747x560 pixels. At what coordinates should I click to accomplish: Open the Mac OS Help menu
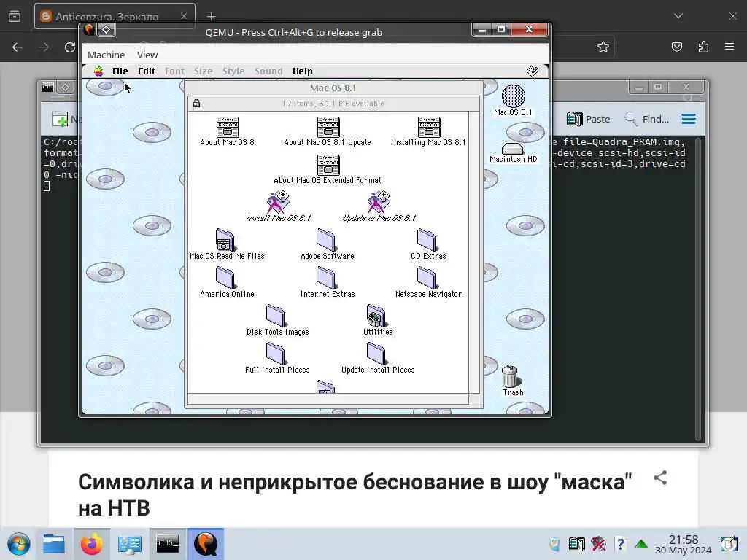point(303,71)
